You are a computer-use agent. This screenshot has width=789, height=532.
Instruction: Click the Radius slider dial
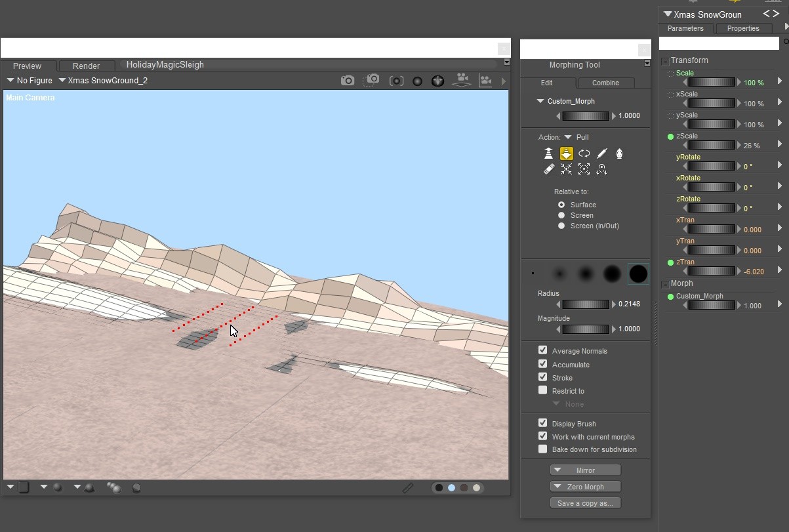pos(585,304)
